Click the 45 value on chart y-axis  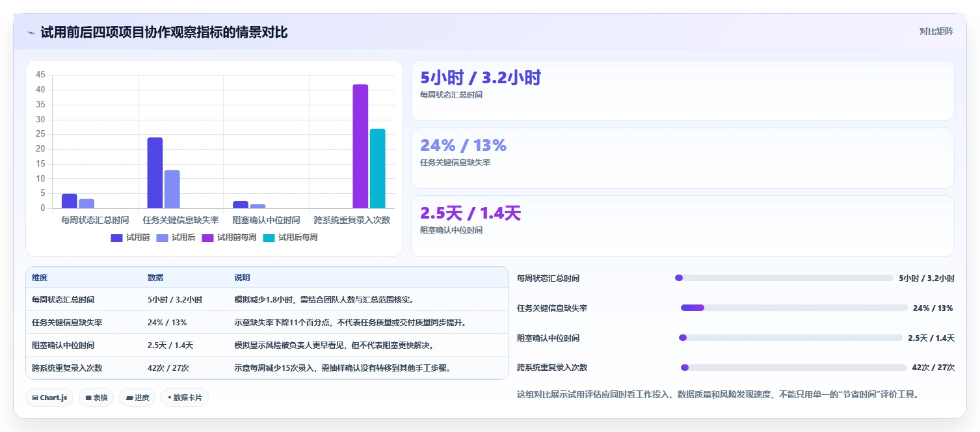pos(40,75)
